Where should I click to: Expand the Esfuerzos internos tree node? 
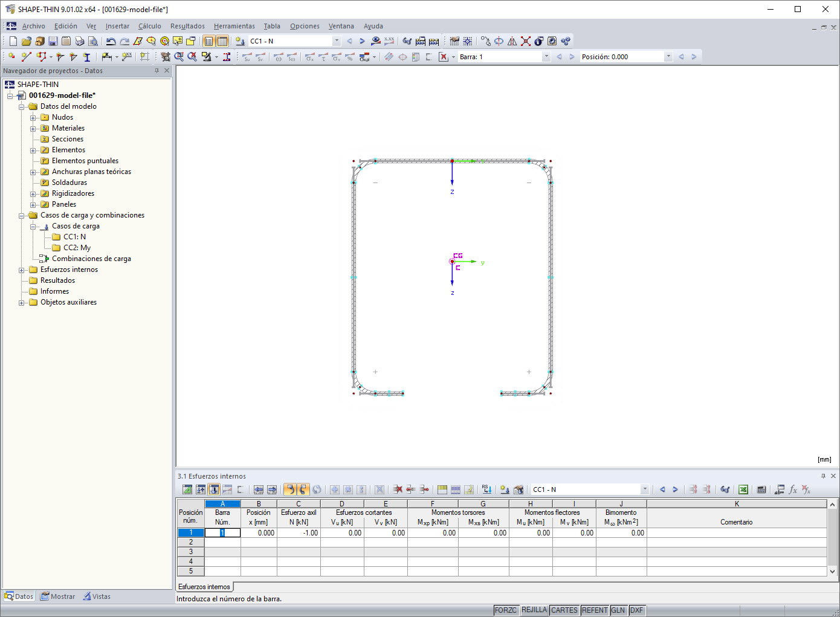22,270
